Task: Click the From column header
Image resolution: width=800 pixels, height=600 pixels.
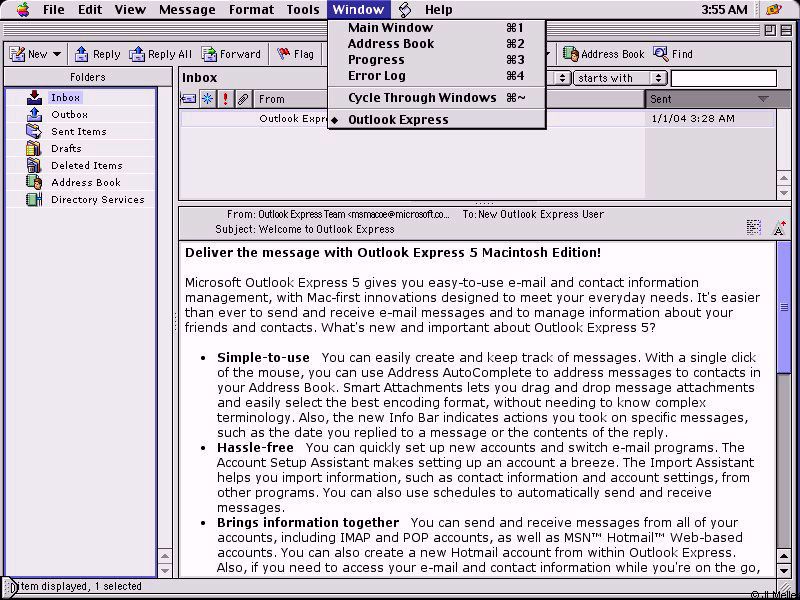Action: pyautogui.click(x=291, y=99)
